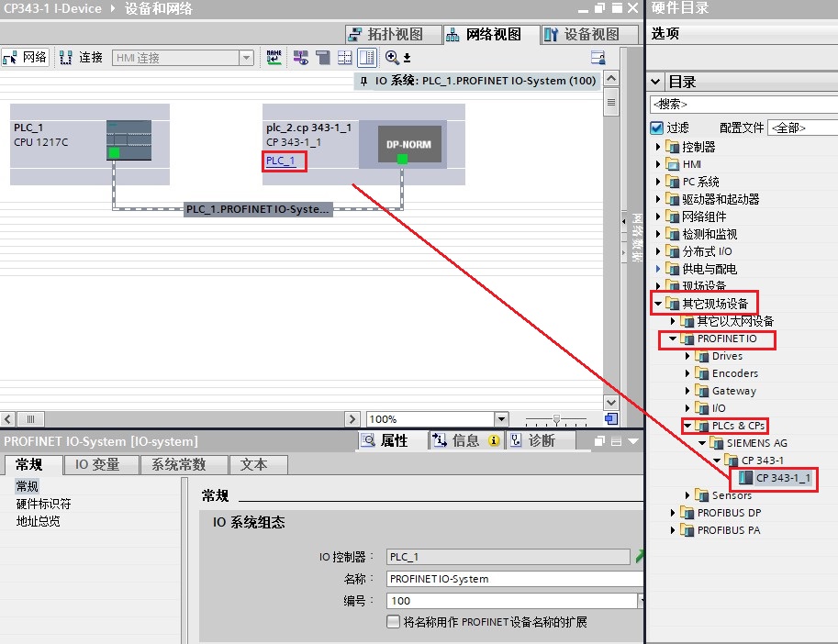Expand the PC 系统 catalog folder
Image resolution: width=838 pixels, height=644 pixels.
(658, 182)
